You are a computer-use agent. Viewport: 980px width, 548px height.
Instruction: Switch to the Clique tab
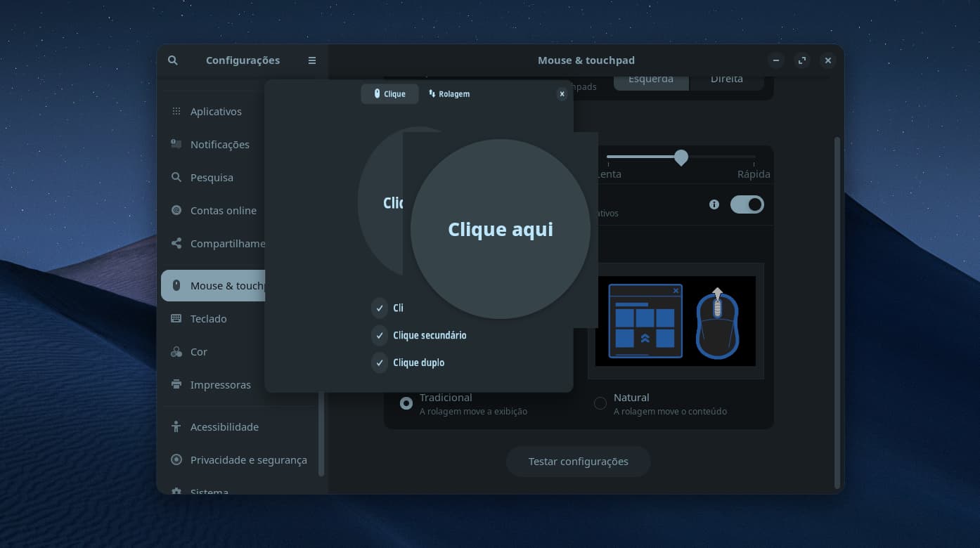389,94
